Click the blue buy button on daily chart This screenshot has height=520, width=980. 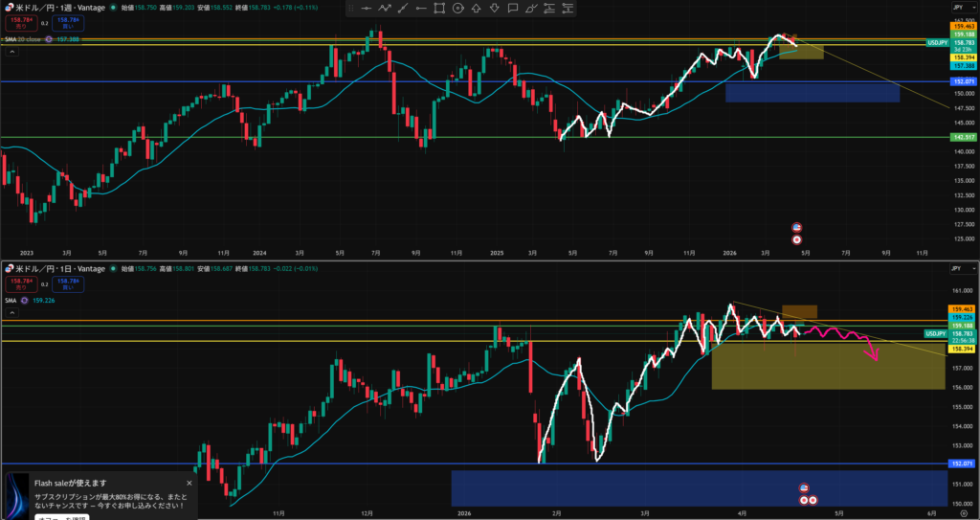[x=68, y=283]
